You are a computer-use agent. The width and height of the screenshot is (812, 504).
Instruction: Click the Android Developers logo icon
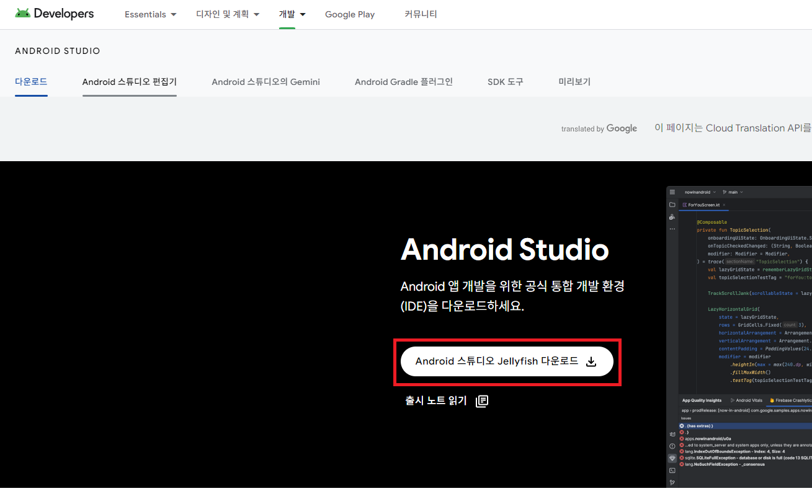point(22,13)
